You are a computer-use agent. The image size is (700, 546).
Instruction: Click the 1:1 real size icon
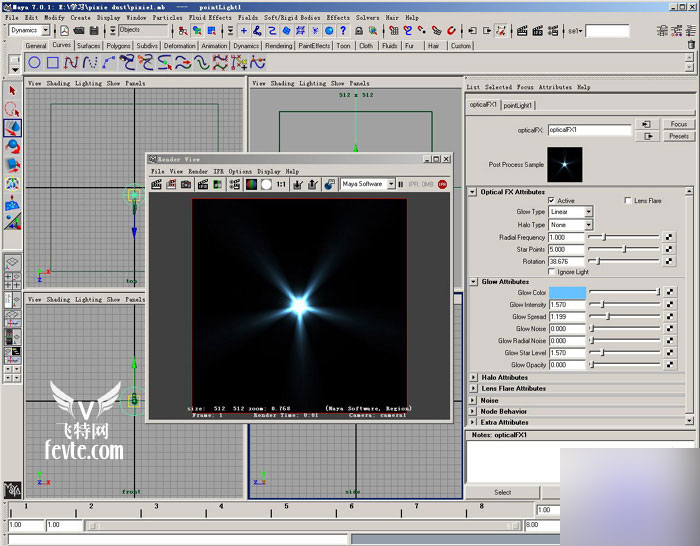click(281, 184)
